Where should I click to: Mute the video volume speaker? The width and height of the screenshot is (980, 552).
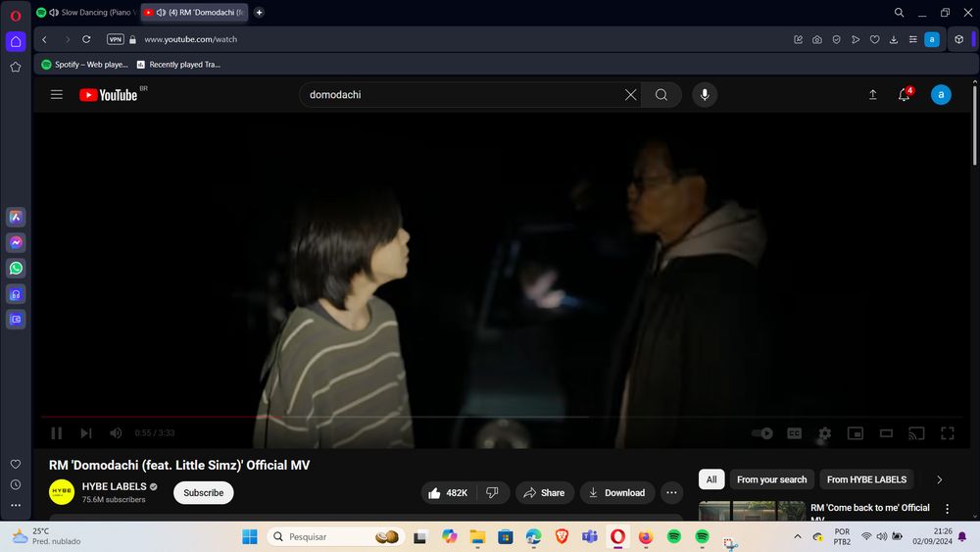click(x=116, y=432)
